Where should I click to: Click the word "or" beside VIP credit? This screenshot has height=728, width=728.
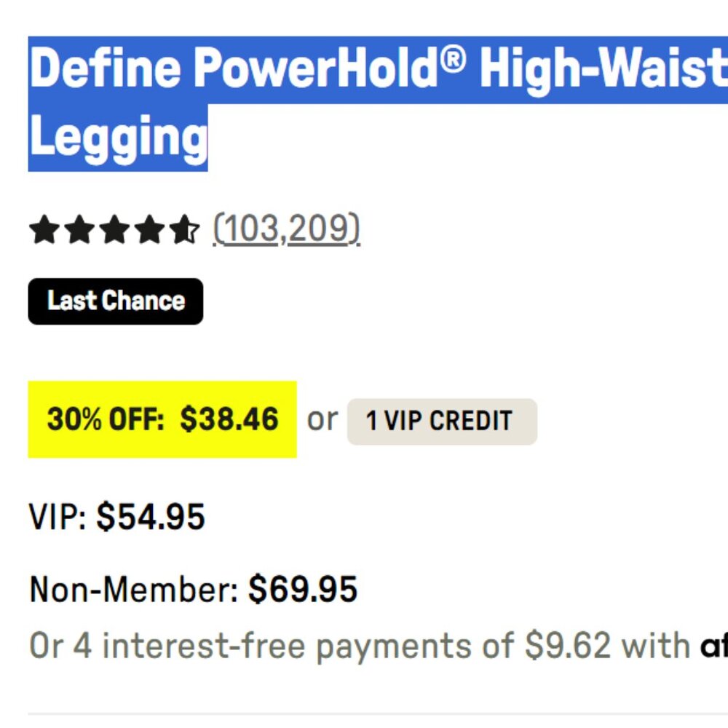(322, 419)
